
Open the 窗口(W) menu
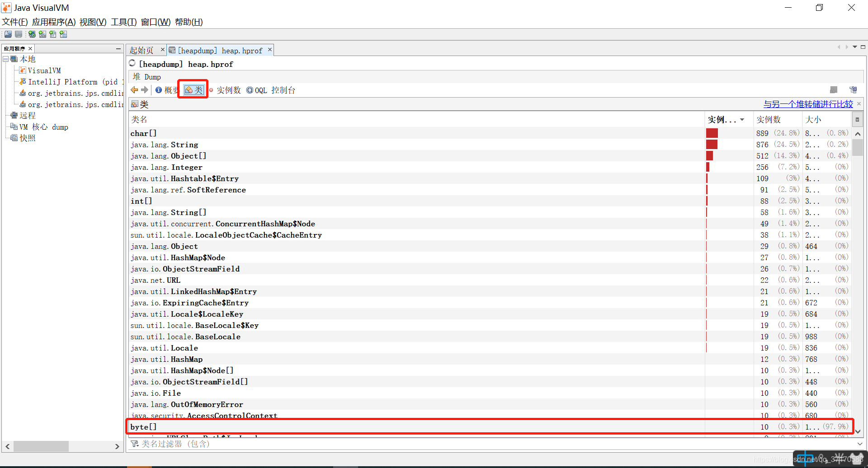(x=156, y=22)
